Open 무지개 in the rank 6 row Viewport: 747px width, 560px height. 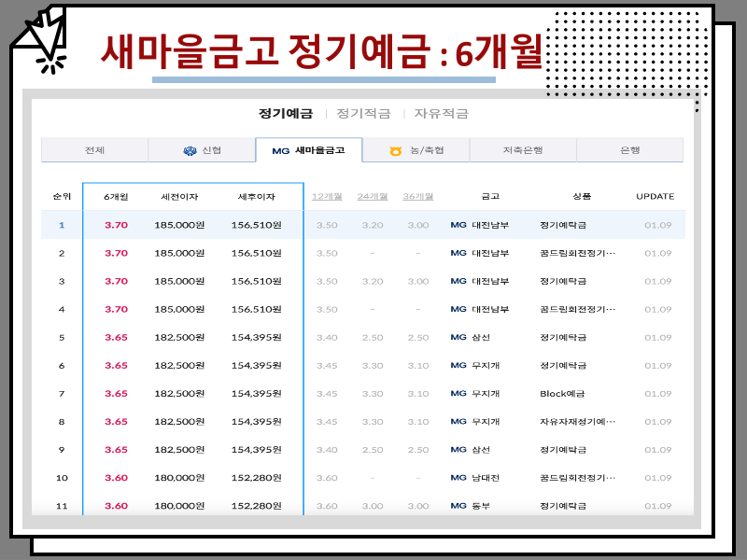pyautogui.click(x=486, y=365)
